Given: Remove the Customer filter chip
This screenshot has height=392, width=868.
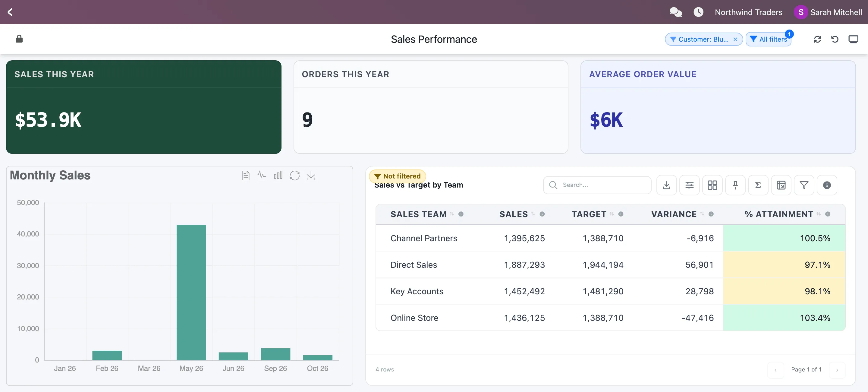Looking at the screenshot, I should 735,40.
